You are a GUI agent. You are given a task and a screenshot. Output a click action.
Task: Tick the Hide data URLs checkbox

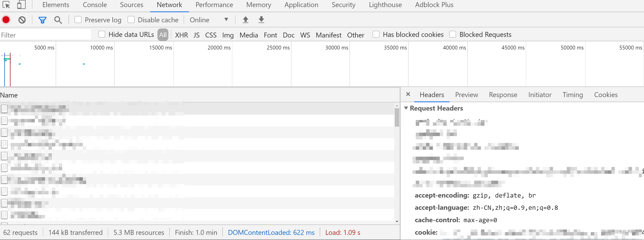[x=102, y=34]
